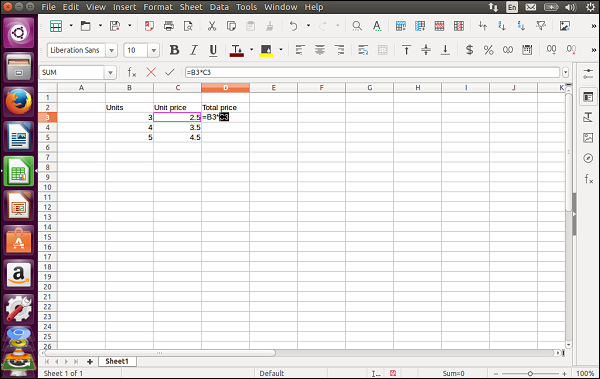
Task: Toggle Align Bottom
Action: (445, 50)
